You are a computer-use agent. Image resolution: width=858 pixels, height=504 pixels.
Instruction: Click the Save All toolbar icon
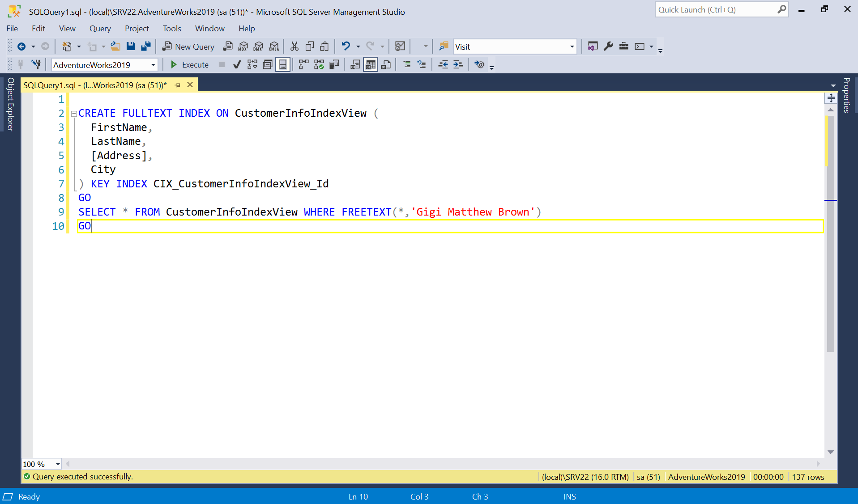click(x=146, y=47)
